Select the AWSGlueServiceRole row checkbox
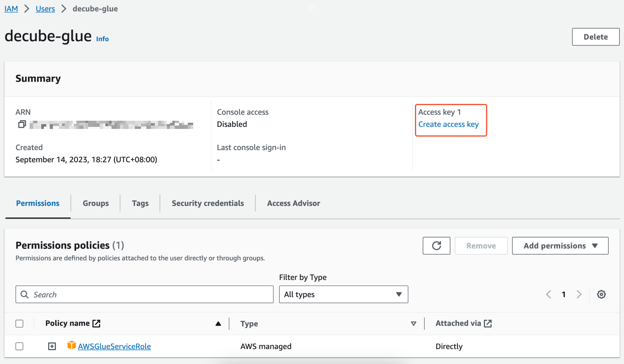 [x=19, y=346]
